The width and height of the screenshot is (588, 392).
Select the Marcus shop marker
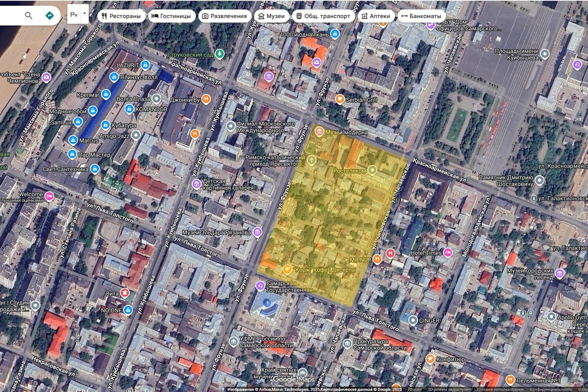pyautogui.click(x=73, y=140)
